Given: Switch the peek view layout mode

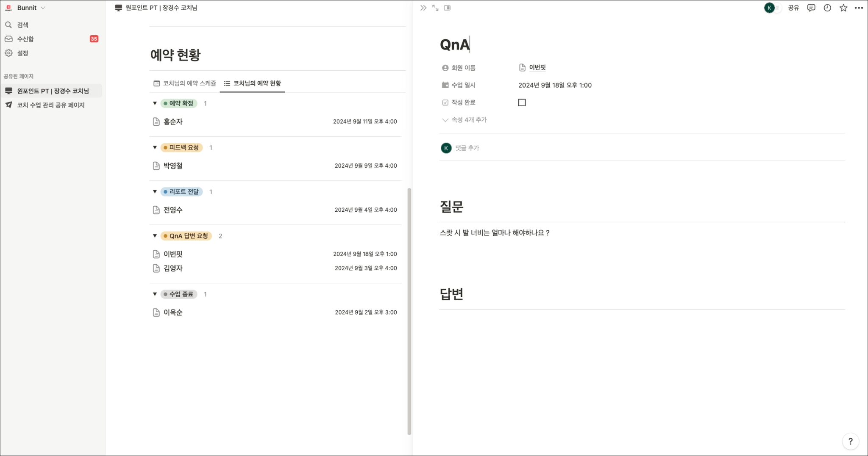Looking at the screenshot, I should 447,8.
